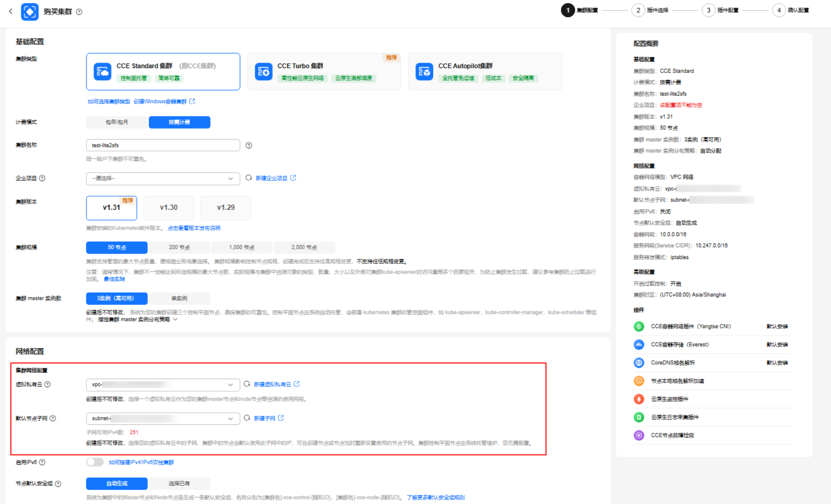Click help icon next to 企业项目 label
Image resolution: width=831 pixels, height=504 pixels.
click(42, 178)
